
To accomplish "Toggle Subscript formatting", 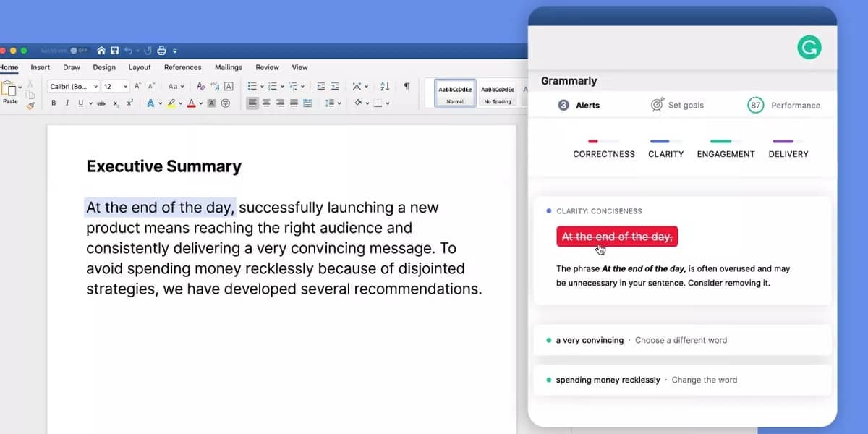I will [x=116, y=103].
